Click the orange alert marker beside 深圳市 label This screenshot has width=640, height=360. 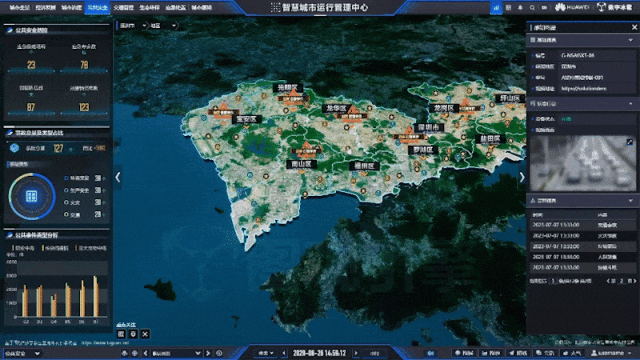(409, 134)
